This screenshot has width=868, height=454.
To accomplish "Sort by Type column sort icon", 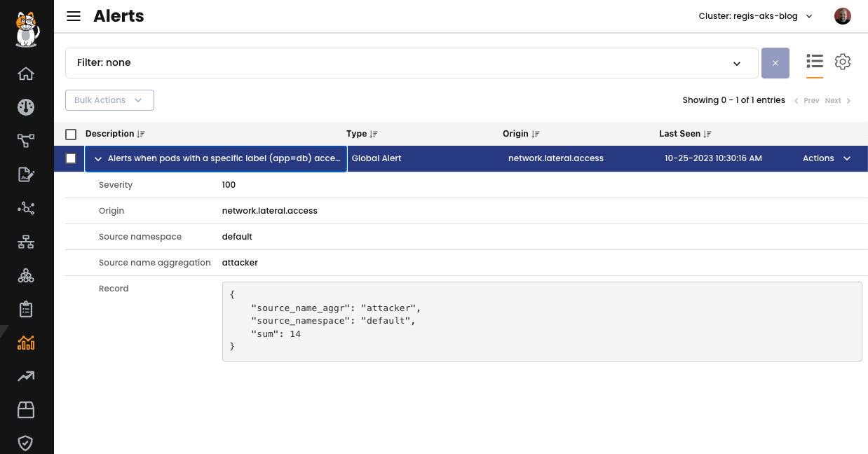I will [374, 134].
